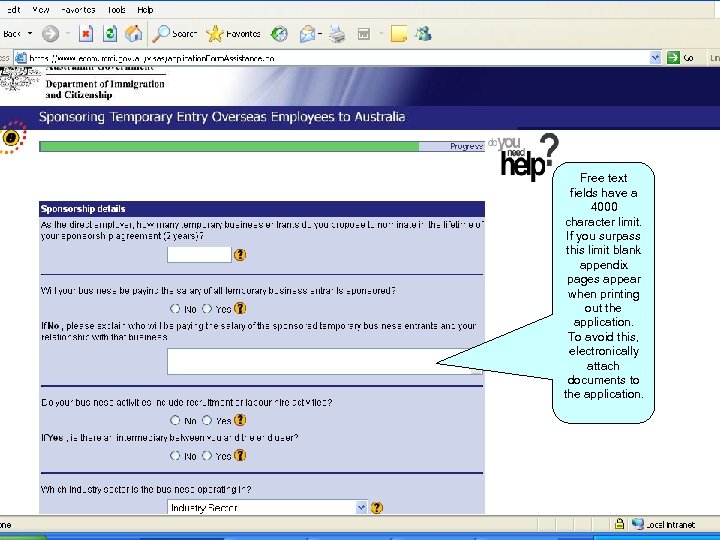Click the green Progress bar
Viewport: 720px width, 540px height.
262,146
